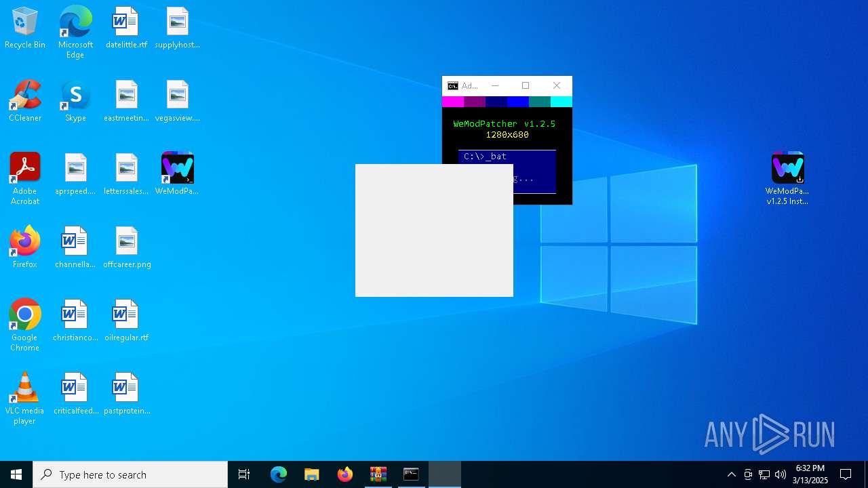The height and width of the screenshot is (488, 868).
Task: Click the taskbar search box
Action: click(x=130, y=474)
